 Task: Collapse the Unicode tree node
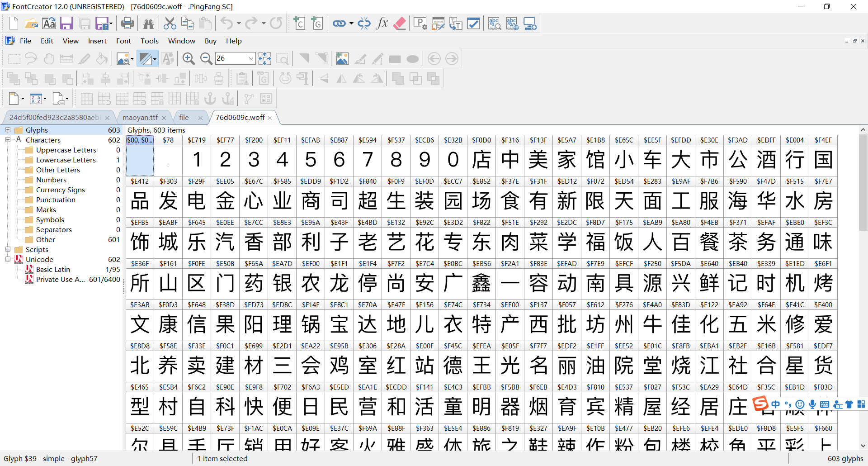(8, 259)
